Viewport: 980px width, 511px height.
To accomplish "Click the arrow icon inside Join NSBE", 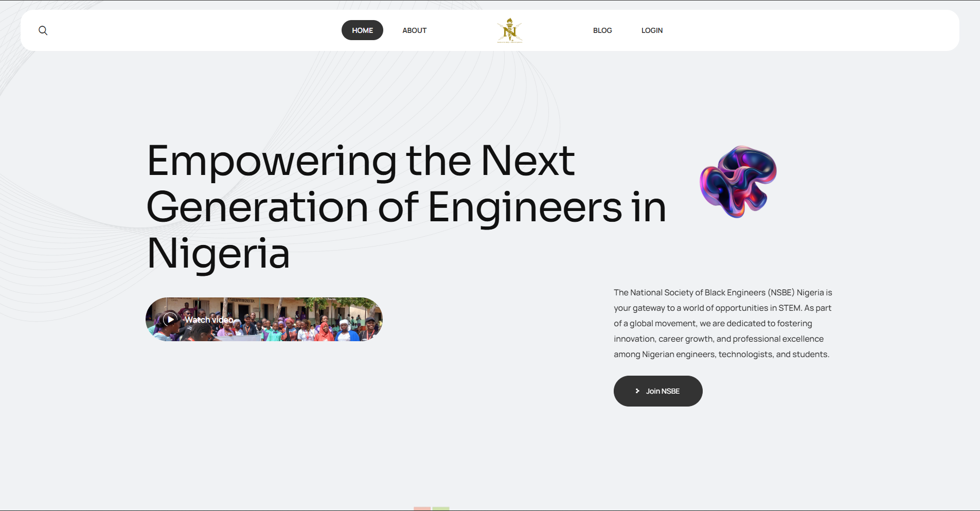I will [x=637, y=391].
